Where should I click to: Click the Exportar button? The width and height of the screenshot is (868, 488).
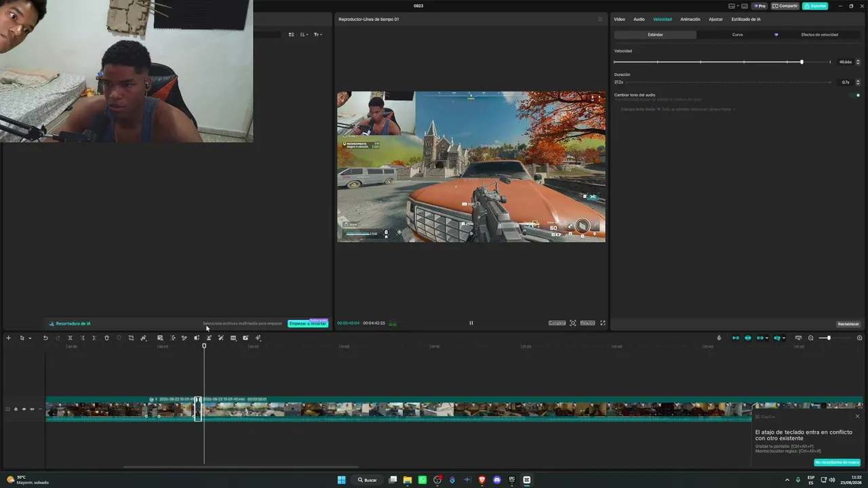click(815, 6)
